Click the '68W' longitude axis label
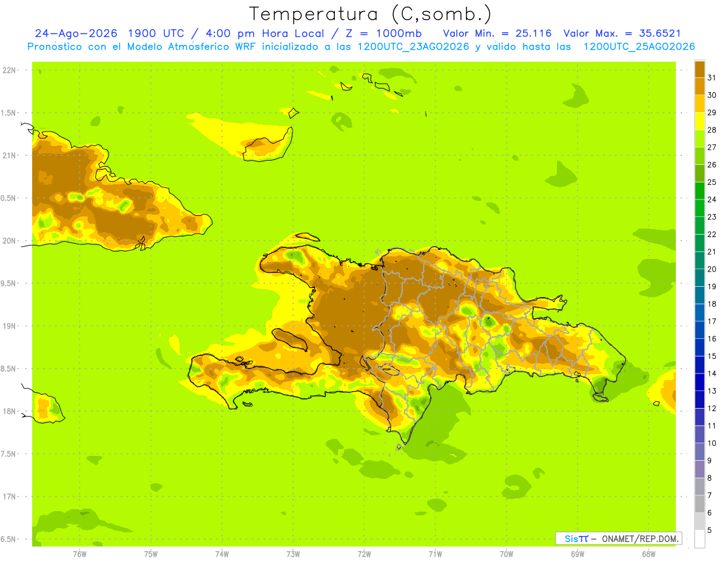Screen dimensions: 728x562 point(649,554)
